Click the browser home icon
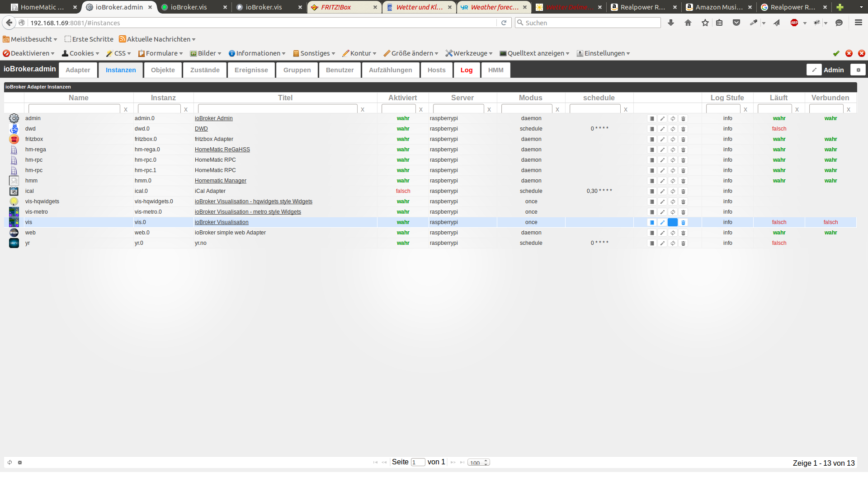The image size is (868, 477). pos(688,23)
